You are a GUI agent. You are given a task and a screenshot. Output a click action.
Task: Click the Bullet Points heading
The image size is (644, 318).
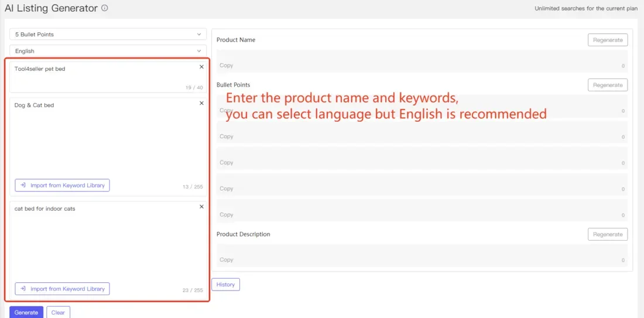coord(233,85)
